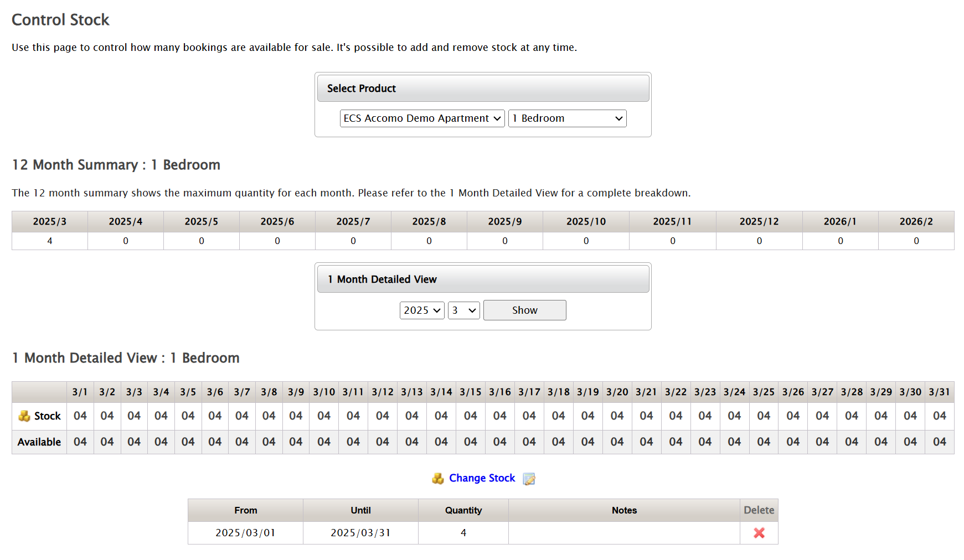Click the coins icon beside Change Stock
Viewport: 964px width, 560px height.
(438, 478)
